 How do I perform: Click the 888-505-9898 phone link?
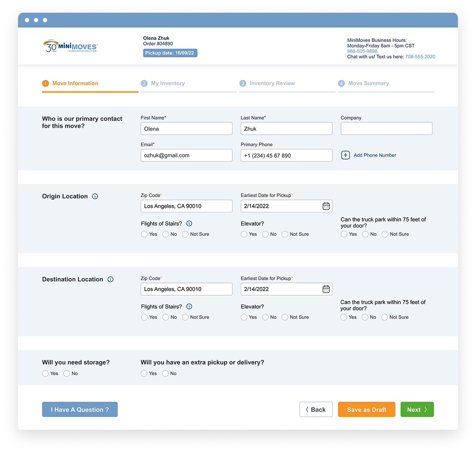(x=362, y=51)
